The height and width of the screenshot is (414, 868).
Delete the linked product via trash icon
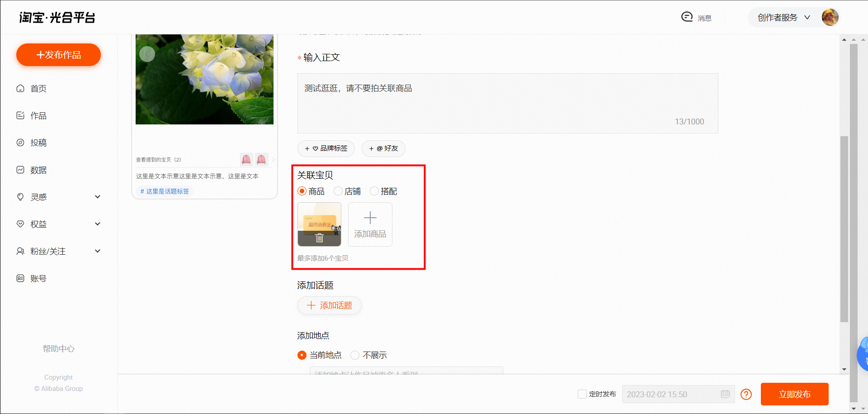319,238
